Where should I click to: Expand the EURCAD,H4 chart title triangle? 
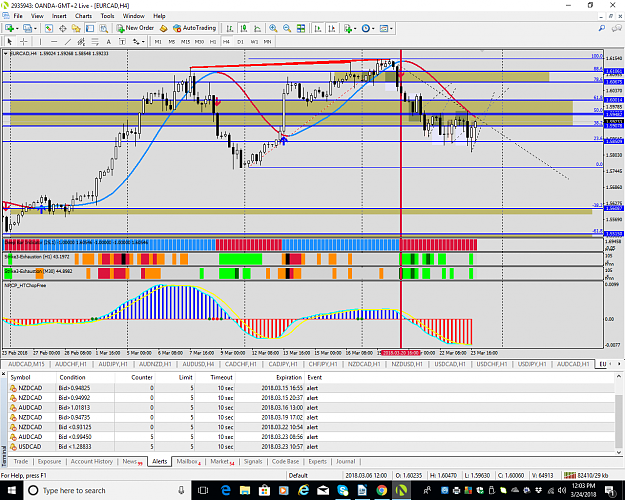click(6, 53)
